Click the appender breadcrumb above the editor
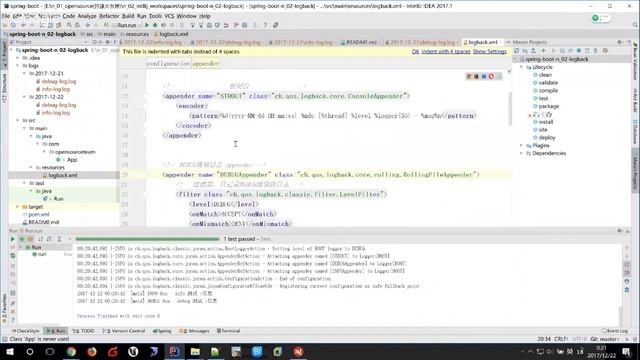Image resolution: width=640 pixels, height=360 pixels. point(206,64)
